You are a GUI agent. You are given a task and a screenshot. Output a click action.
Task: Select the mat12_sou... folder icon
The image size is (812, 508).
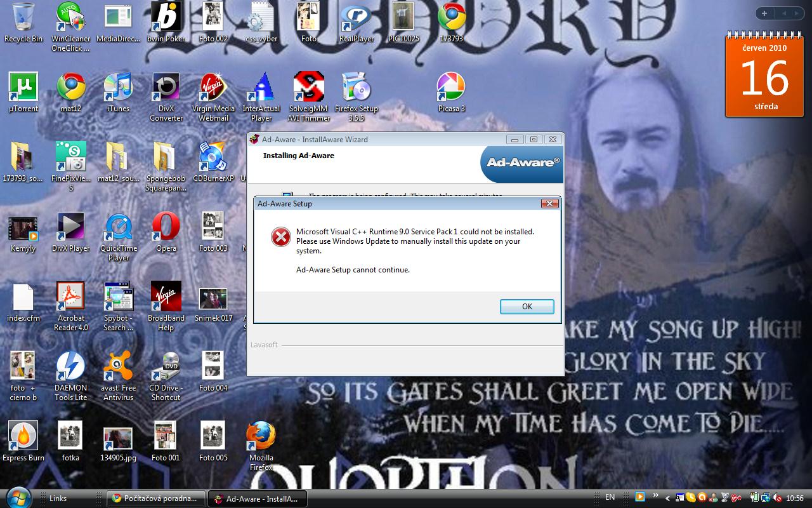pos(118,163)
